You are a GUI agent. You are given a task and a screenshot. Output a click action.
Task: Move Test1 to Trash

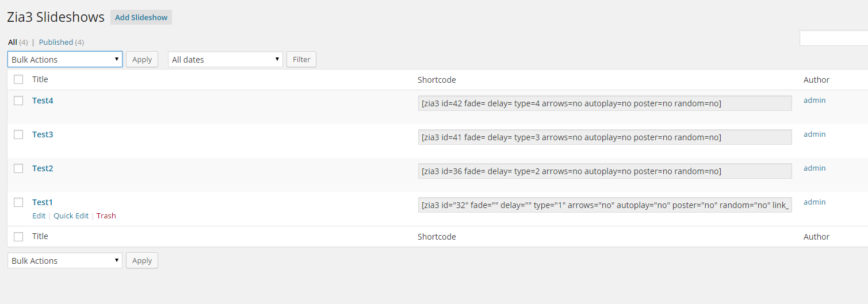tap(106, 216)
